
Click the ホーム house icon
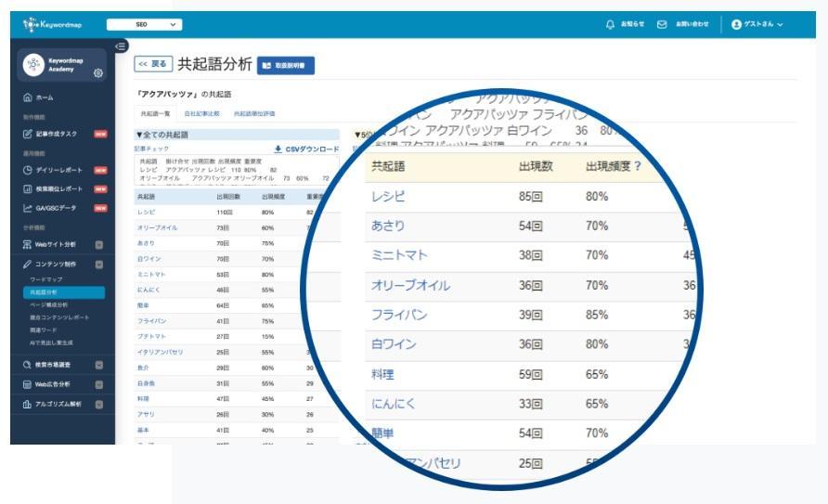click(x=28, y=97)
